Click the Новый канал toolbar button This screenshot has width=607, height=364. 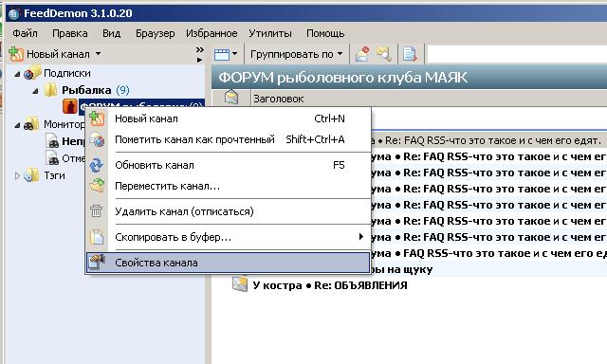pyautogui.click(x=49, y=54)
